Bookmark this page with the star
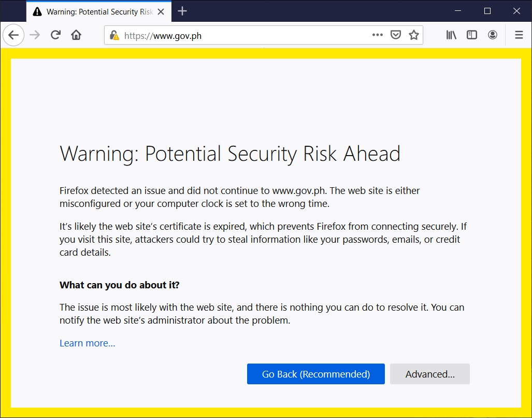 click(413, 35)
